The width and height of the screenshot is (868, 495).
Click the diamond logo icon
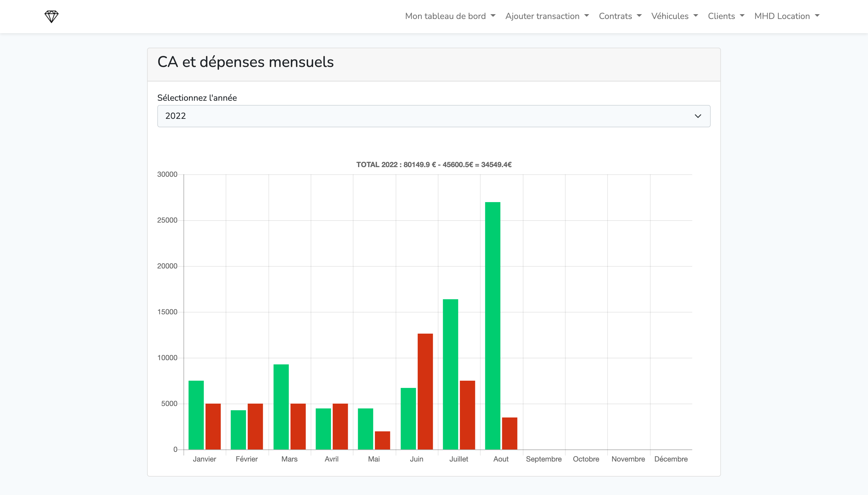click(52, 16)
